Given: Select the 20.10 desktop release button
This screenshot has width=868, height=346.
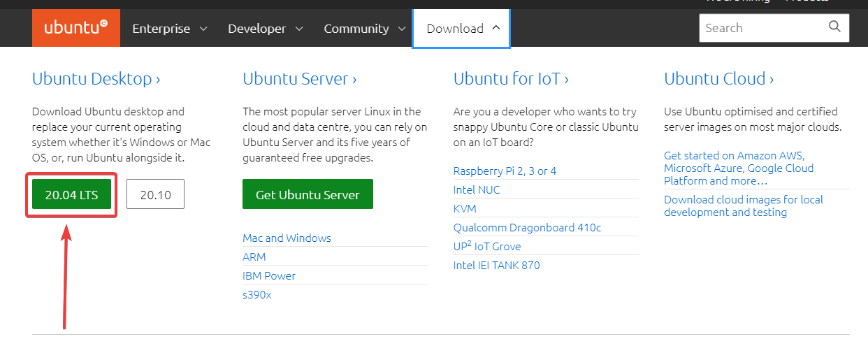Looking at the screenshot, I should click(x=155, y=194).
